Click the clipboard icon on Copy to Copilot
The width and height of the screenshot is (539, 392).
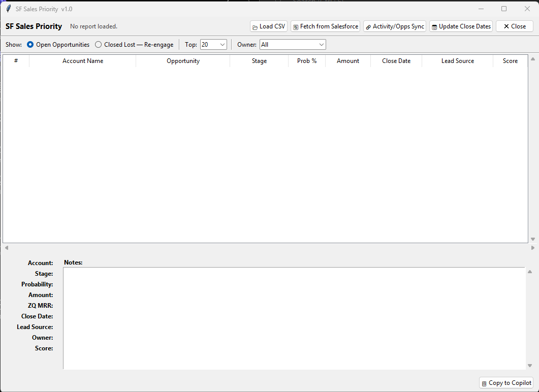485,383
